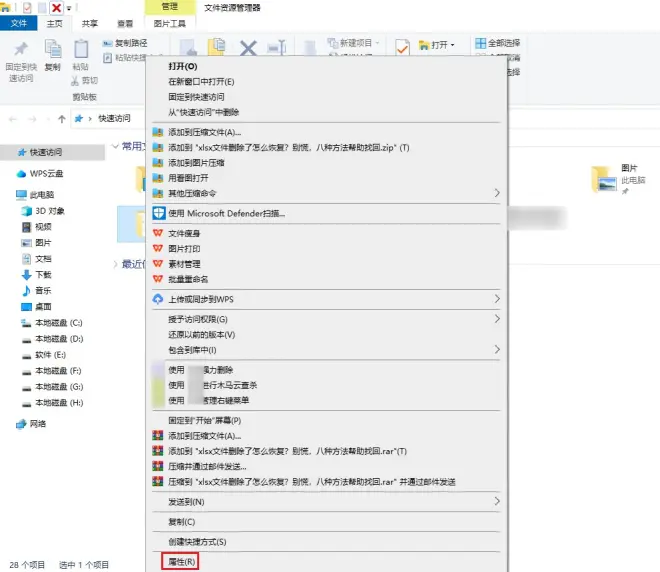Screen dimensions: 660x572
Task: Click Up arrow in address bar
Action: click(62, 119)
